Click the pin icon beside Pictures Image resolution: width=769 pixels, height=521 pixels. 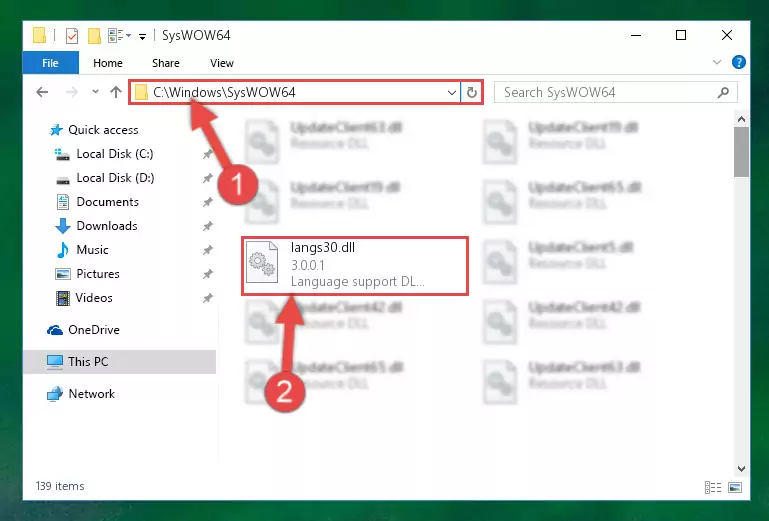[x=207, y=274]
